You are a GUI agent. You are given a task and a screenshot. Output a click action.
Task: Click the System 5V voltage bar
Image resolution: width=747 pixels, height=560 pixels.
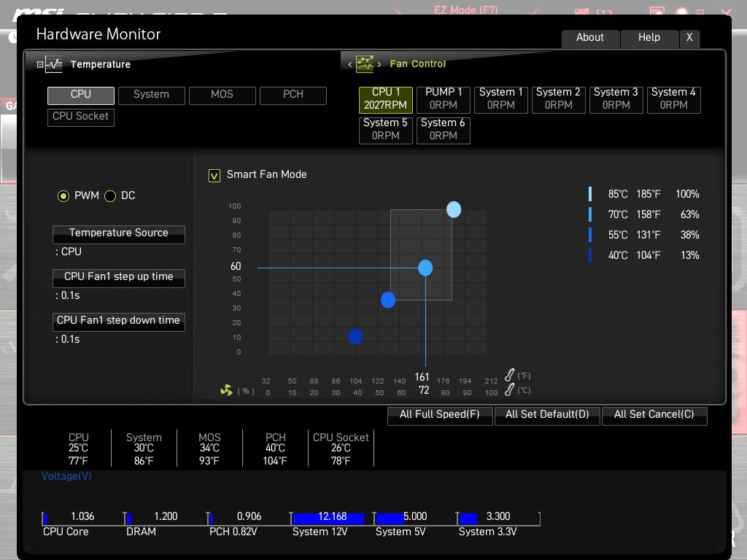[414, 518]
